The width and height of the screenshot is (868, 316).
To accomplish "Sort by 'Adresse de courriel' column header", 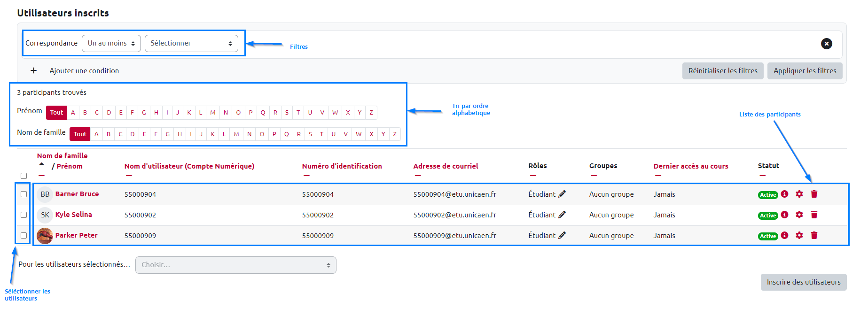I will point(446,166).
